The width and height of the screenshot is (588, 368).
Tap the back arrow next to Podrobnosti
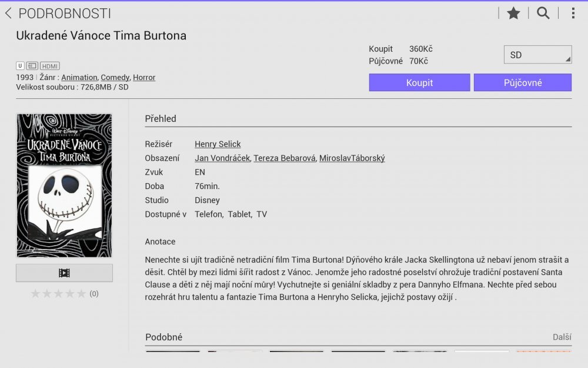point(8,14)
